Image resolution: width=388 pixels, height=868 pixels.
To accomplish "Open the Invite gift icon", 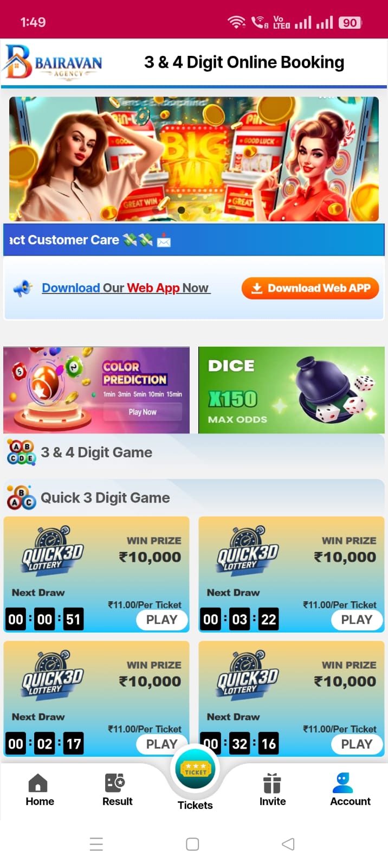I will coord(272,783).
